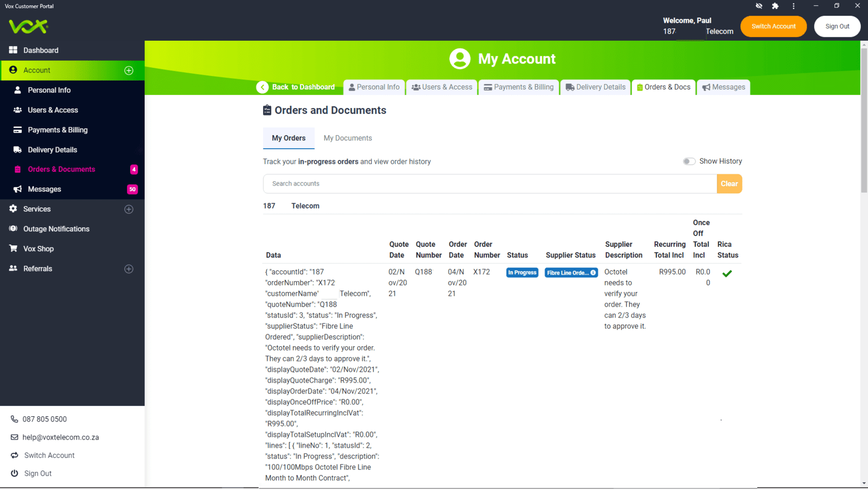868x490 pixels.
Task: Open Outage Notifications
Action: 56,228
